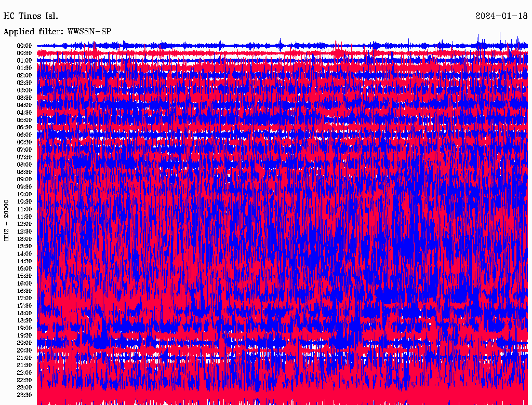Pick the 16:00 time row label
This screenshot has width=532, height=405.
(x=24, y=283)
